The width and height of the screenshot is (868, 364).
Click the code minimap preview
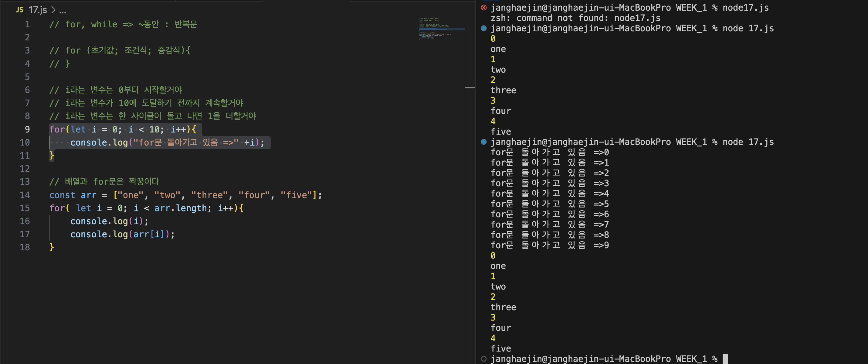(x=442, y=28)
